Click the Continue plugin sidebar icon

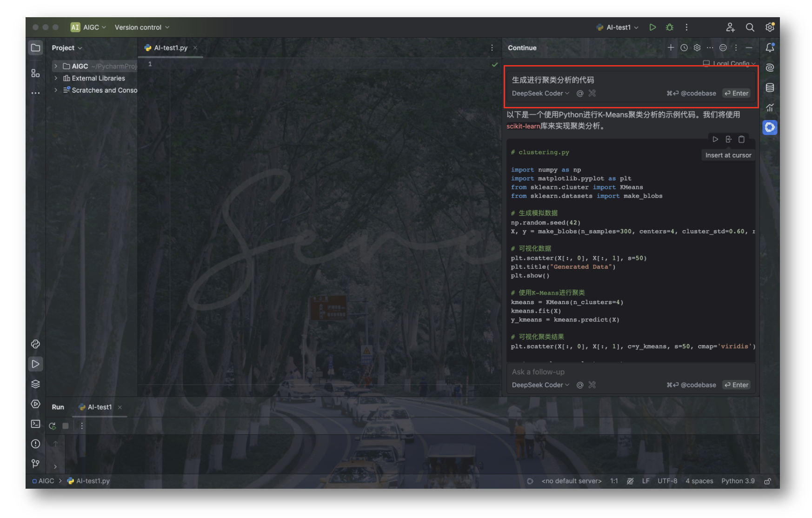pyautogui.click(x=770, y=127)
